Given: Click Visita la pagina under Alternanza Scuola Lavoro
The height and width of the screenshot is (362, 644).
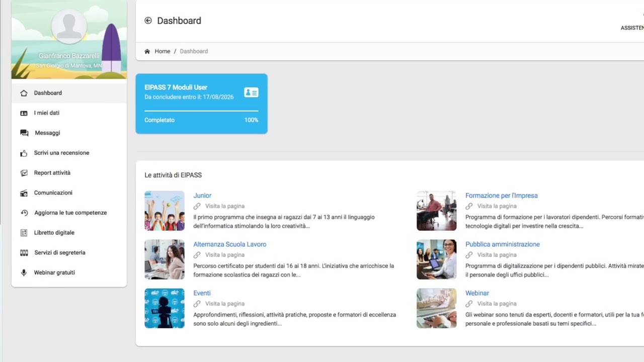Looking at the screenshot, I should coord(225,255).
